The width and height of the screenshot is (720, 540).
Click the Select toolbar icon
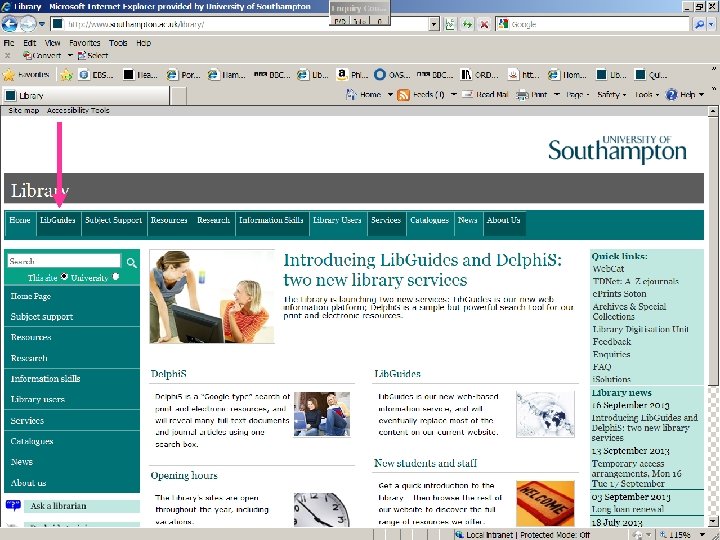tap(93, 56)
